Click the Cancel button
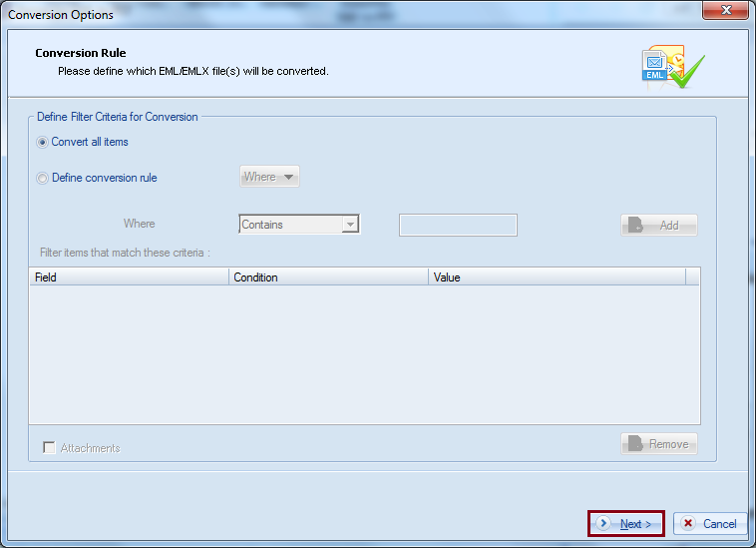756x548 pixels. 710,523
